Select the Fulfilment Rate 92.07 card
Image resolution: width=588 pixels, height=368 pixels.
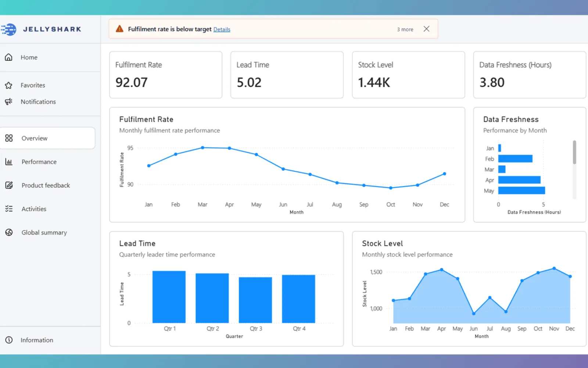166,75
